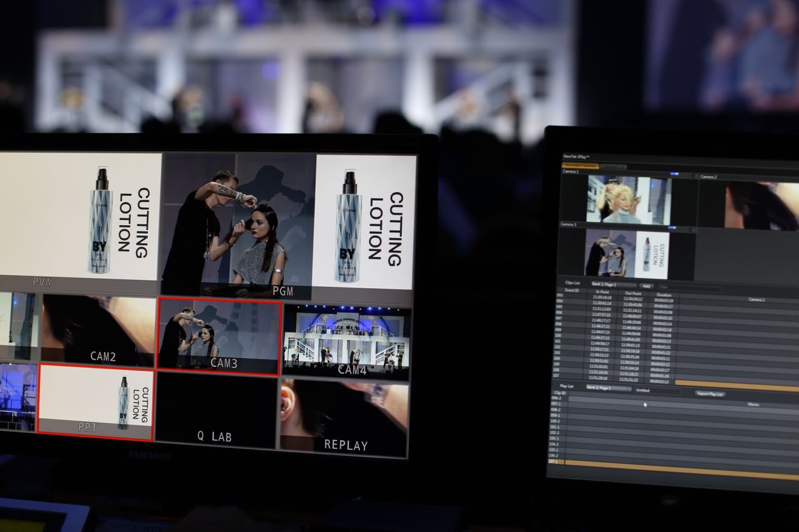799x532 pixels.
Task: Switch to the highlighted orange tab
Action: coord(581,166)
